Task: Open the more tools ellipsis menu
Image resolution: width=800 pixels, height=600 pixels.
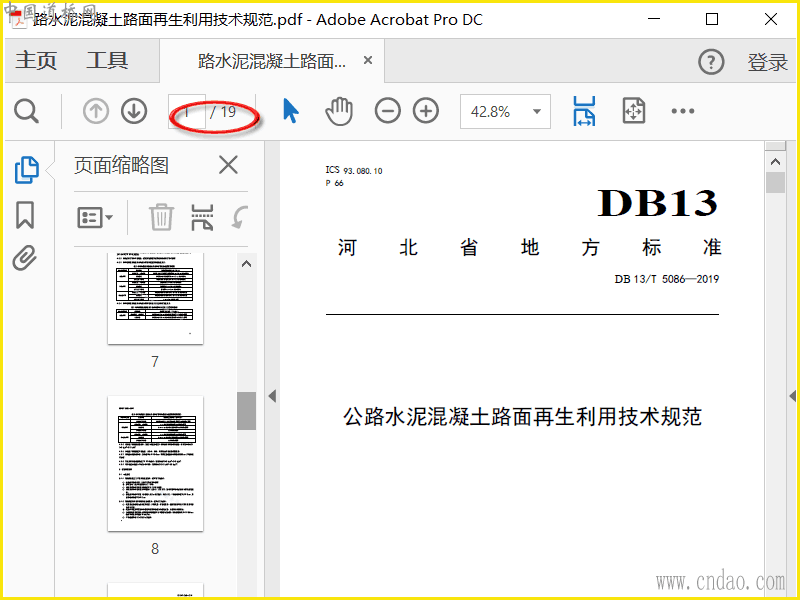Action: [683, 111]
